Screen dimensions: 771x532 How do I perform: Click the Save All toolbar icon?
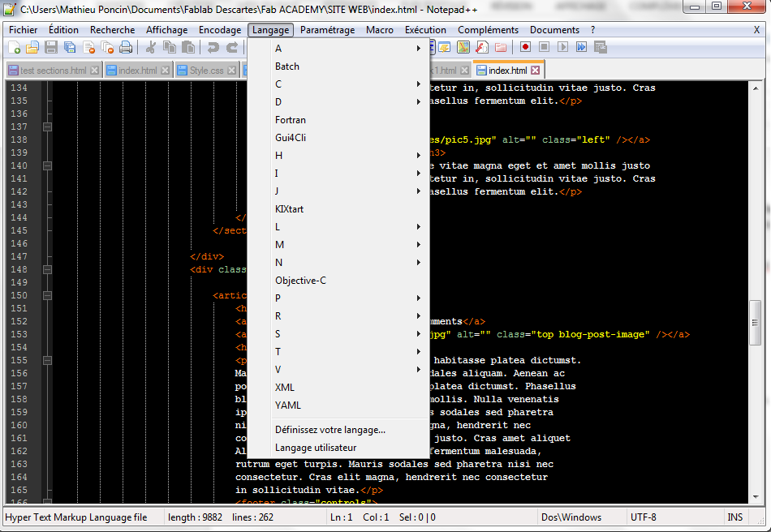pos(70,47)
